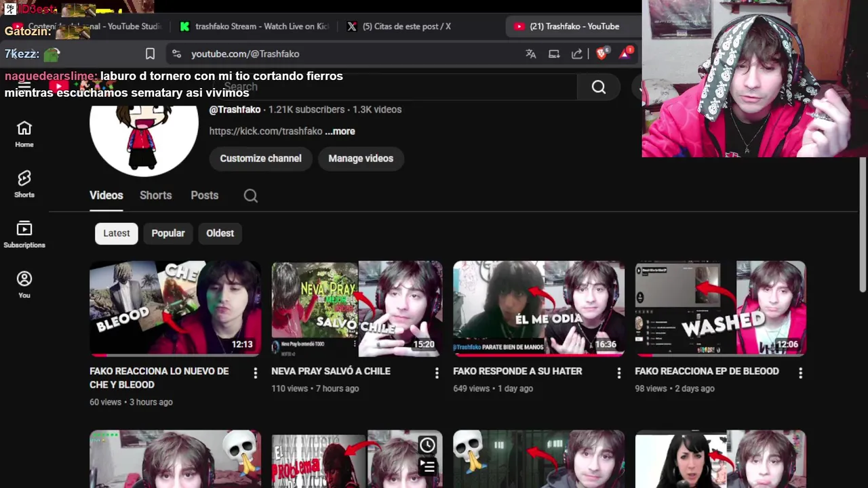
Task: Open the Home sidebar item
Action: pyautogui.click(x=24, y=134)
